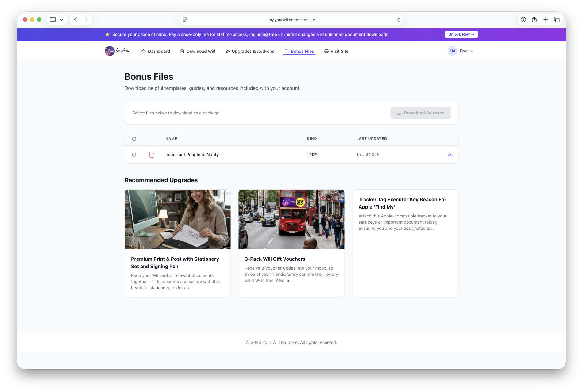Click the Tracker Tag Executor Key Beacon title
Screen dimensions: 583x392
402,203
